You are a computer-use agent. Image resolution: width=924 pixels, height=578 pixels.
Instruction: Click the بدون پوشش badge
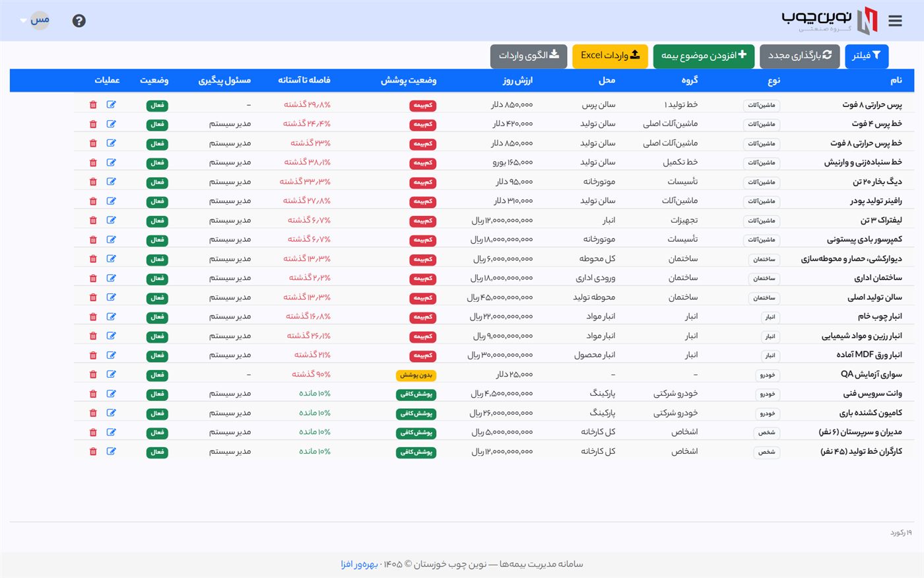[x=416, y=375]
